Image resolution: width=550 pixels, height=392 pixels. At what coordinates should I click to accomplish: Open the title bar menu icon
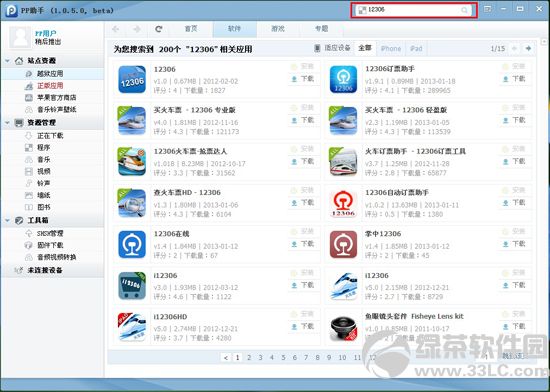[487, 9]
